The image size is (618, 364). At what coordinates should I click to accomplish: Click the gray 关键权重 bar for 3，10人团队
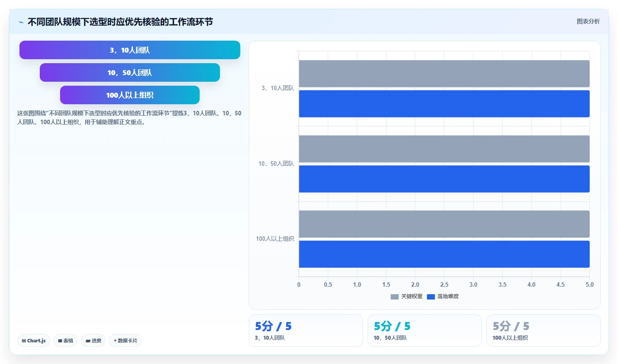[444, 74]
